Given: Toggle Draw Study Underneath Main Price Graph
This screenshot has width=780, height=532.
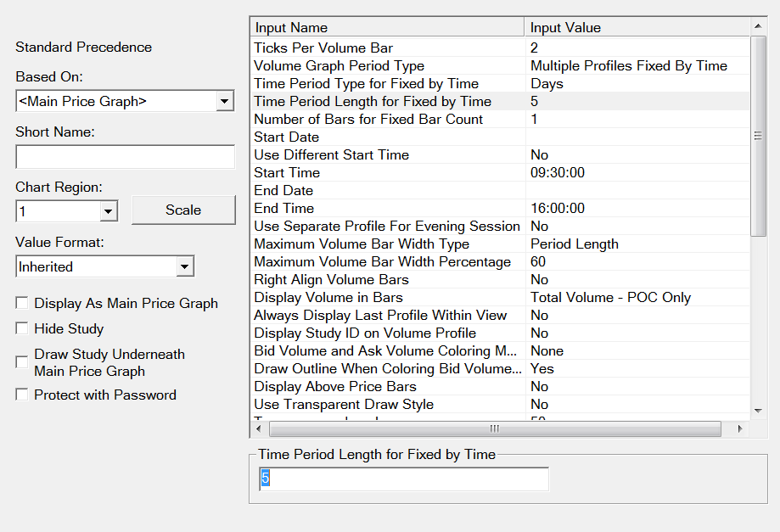Looking at the screenshot, I should [x=22, y=362].
